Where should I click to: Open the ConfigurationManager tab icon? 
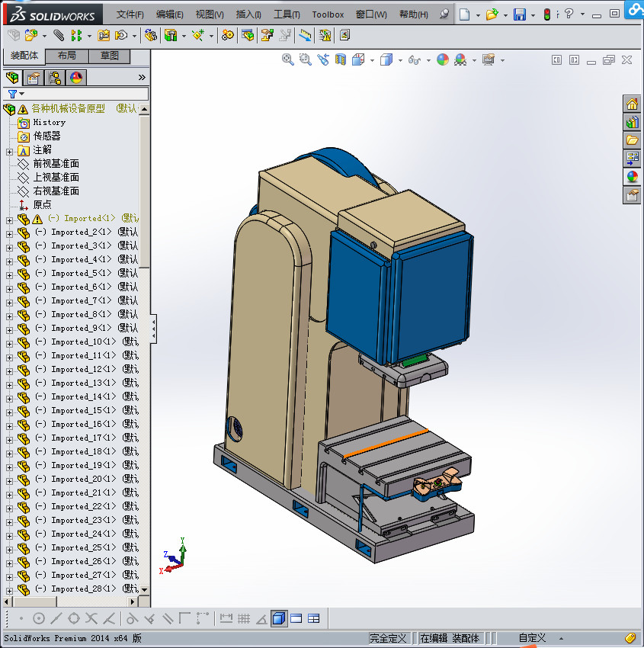tap(55, 78)
